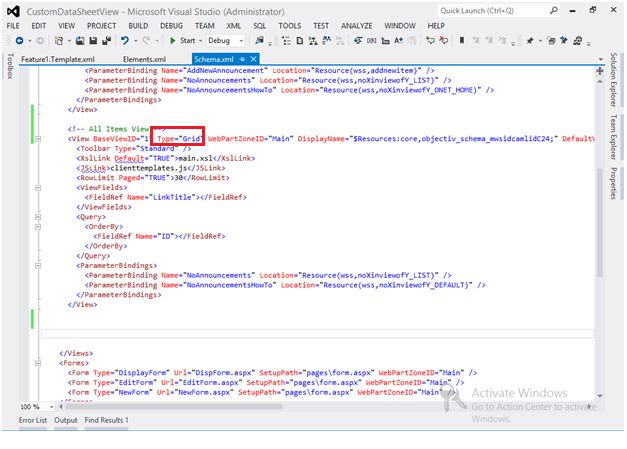Show the Error List panel
627x449 pixels.
point(33,420)
